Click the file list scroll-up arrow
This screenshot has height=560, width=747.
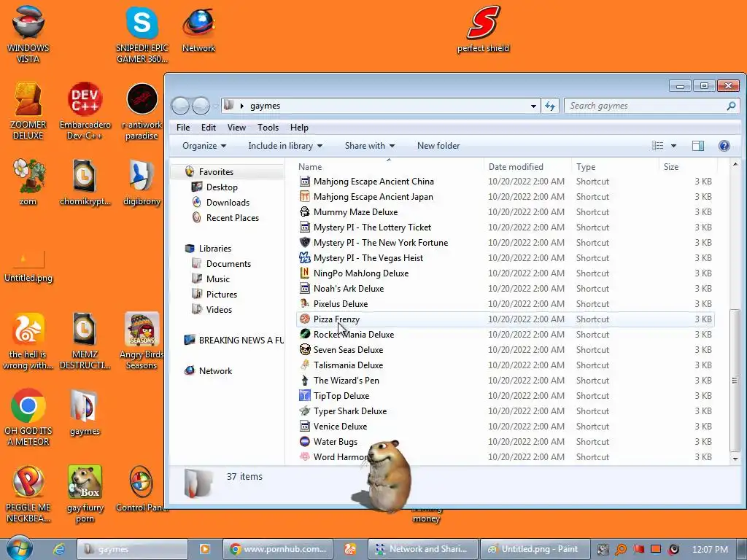[x=735, y=164]
